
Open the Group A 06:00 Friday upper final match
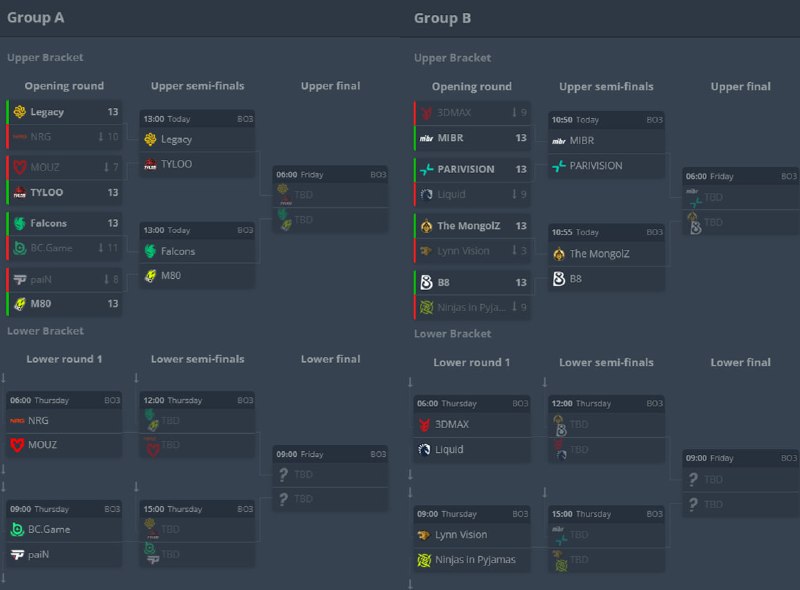point(330,200)
